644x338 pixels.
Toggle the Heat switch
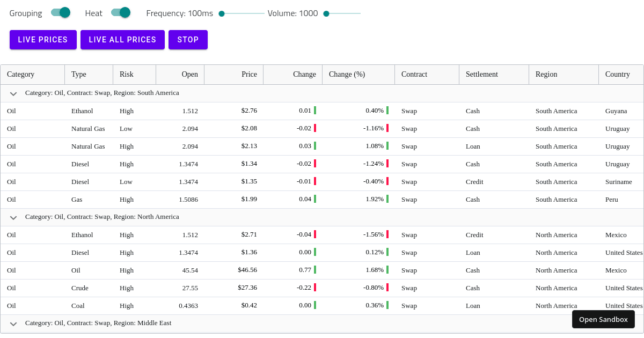(x=121, y=12)
